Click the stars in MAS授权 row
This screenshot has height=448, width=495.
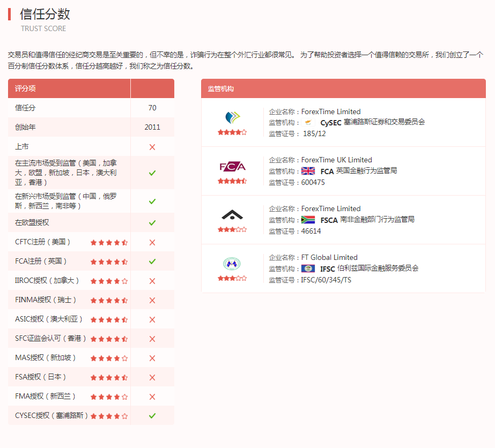(109, 359)
